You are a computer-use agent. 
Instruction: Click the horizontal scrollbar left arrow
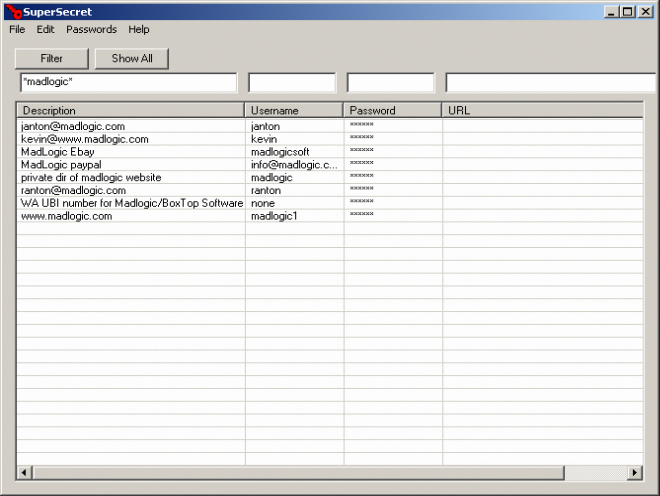tap(24, 473)
